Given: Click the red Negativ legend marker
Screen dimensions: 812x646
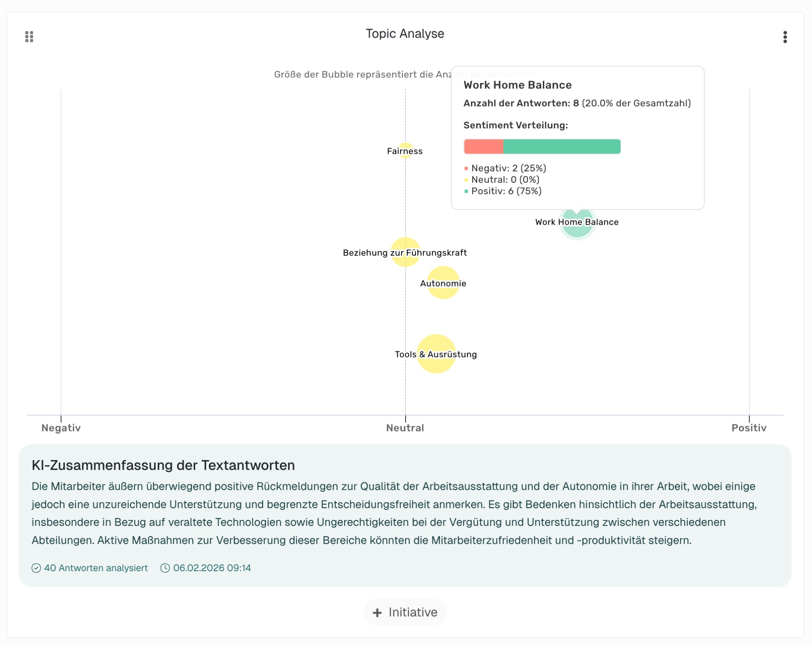Looking at the screenshot, I should 466,168.
